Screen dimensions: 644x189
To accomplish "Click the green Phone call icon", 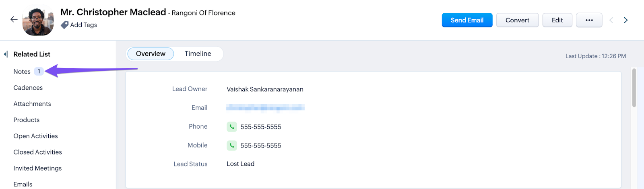I will [232, 127].
